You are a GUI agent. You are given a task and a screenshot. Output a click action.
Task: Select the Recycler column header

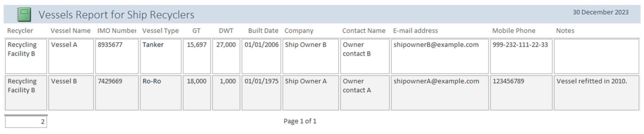click(x=20, y=31)
